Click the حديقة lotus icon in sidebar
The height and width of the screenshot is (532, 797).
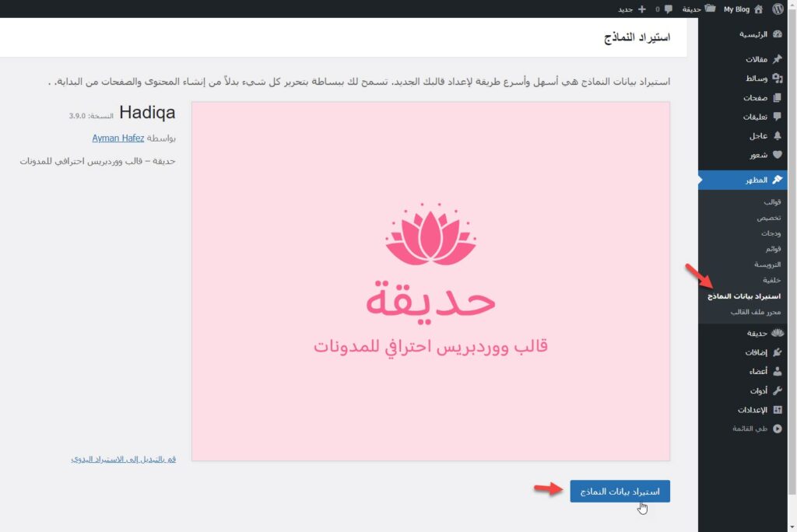click(x=778, y=334)
